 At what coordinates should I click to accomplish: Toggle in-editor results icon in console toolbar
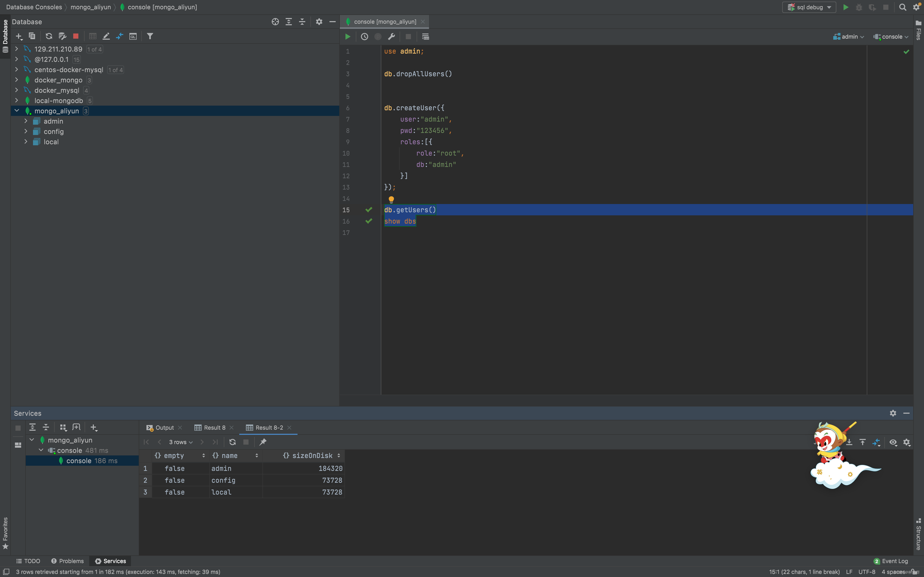(x=425, y=37)
